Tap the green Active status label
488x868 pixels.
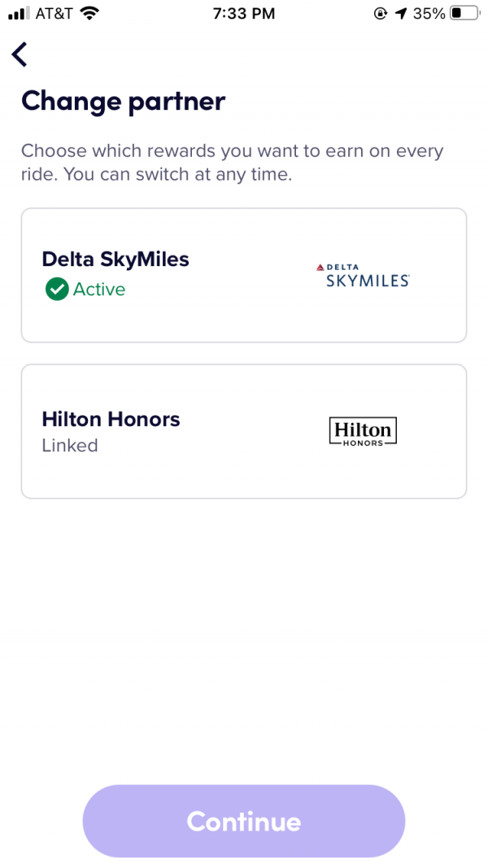point(99,290)
